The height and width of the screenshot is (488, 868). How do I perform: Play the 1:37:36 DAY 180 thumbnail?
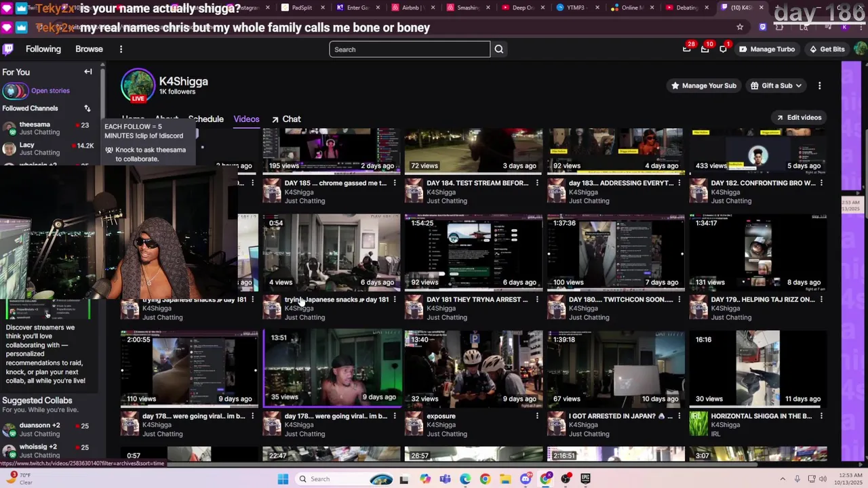[x=616, y=252]
